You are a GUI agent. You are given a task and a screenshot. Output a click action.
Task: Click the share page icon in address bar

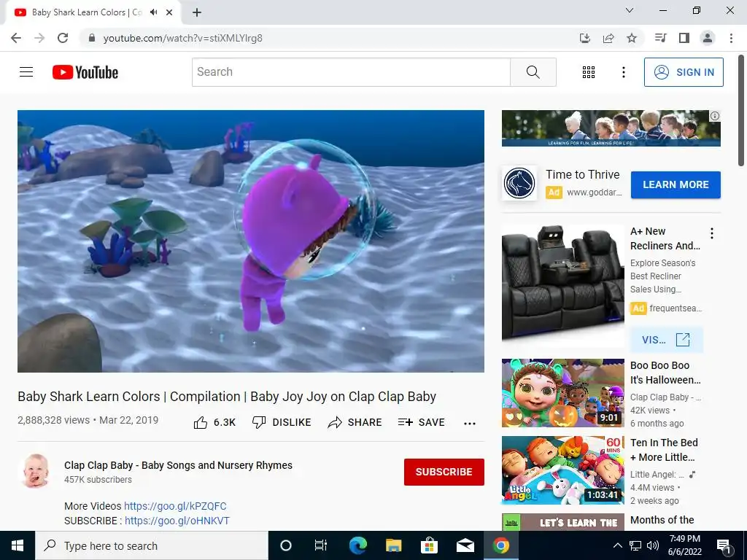(x=608, y=38)
